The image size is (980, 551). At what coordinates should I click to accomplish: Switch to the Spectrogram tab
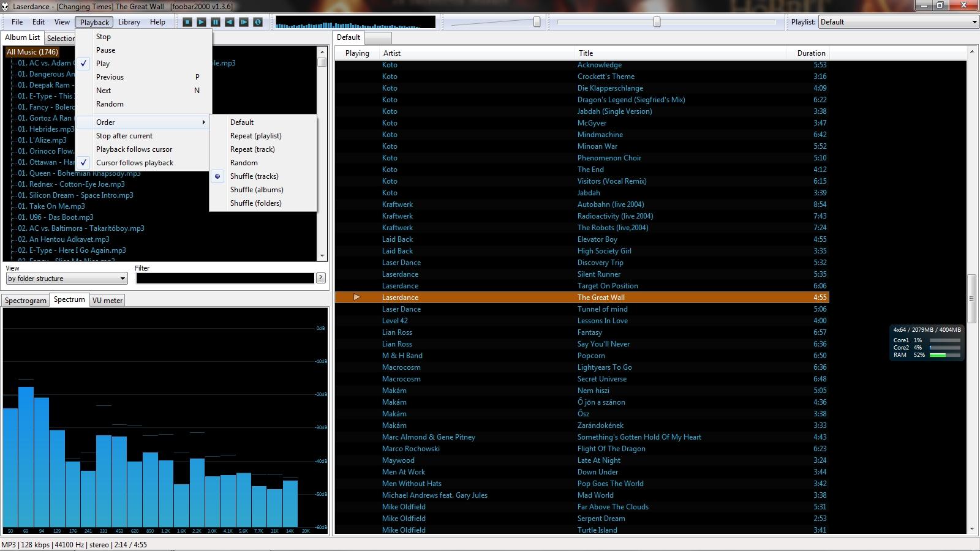click(26, 301)
